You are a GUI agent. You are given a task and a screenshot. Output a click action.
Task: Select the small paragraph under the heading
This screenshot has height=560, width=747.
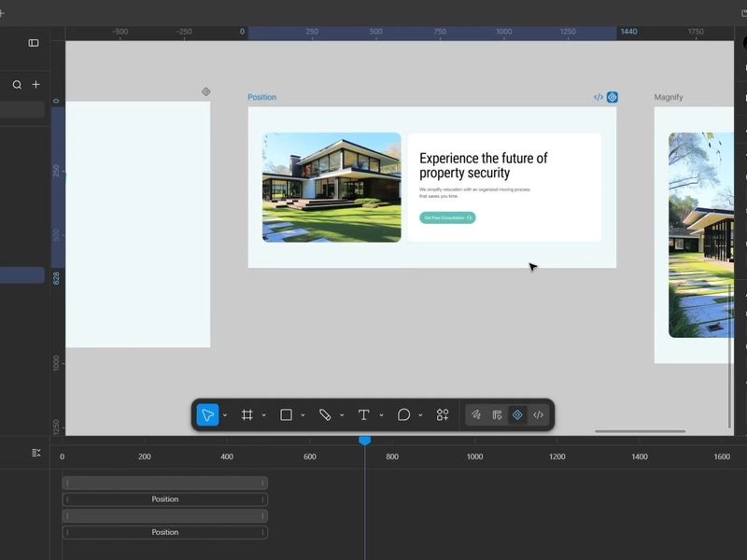474,192
